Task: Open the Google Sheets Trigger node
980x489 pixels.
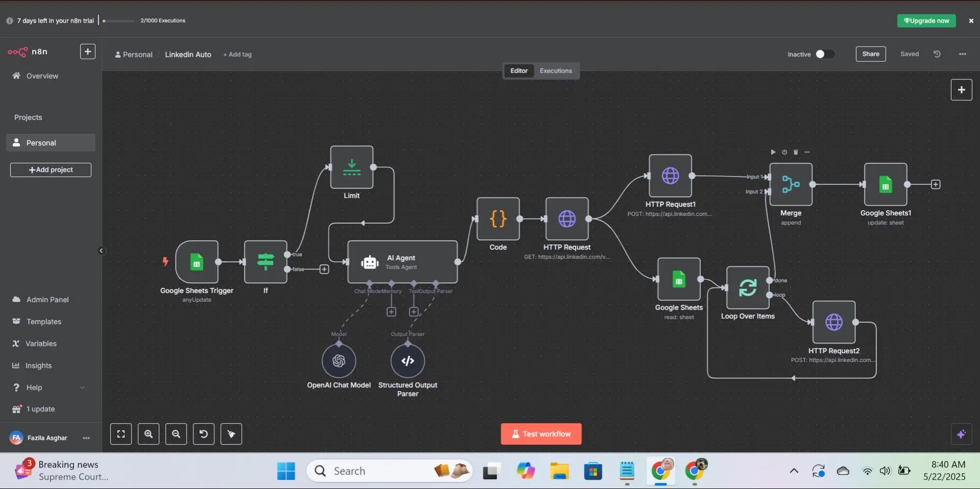Action: pyautogui.click(x=197, y=262)
